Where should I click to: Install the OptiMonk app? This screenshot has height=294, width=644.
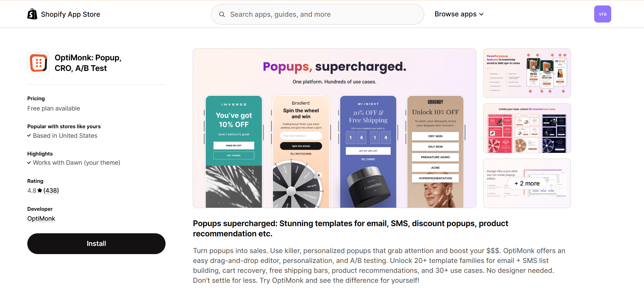(x=96, y=244)
